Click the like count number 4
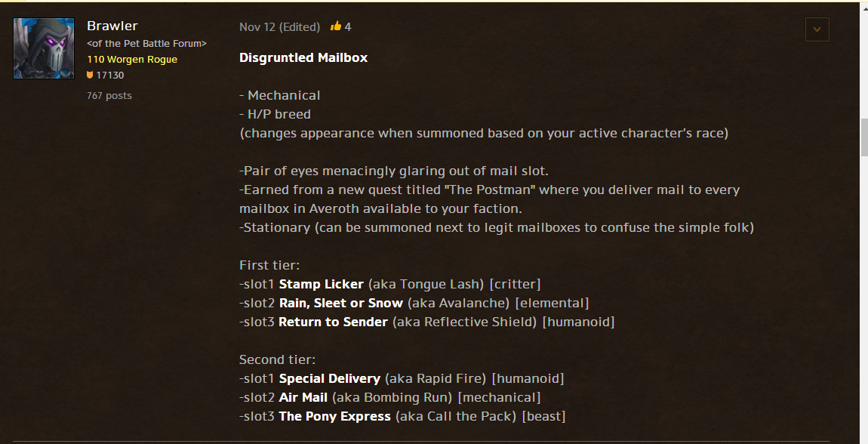This screenshot has height=444, width=868. click(x=348, y=26)
